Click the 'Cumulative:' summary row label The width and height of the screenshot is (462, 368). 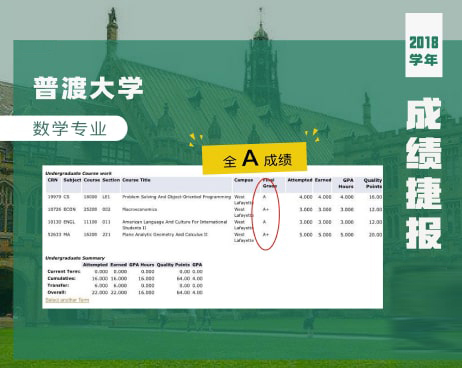click(x=62, y=278)
